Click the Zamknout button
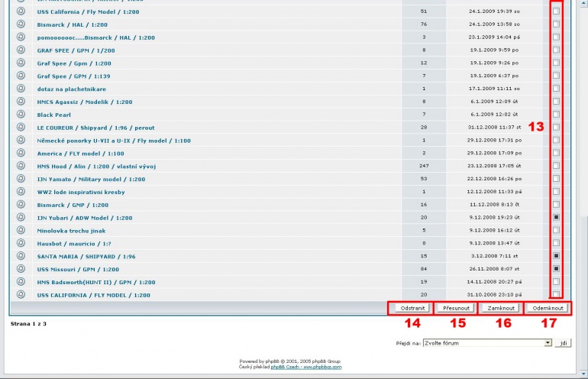 (501, 308)
